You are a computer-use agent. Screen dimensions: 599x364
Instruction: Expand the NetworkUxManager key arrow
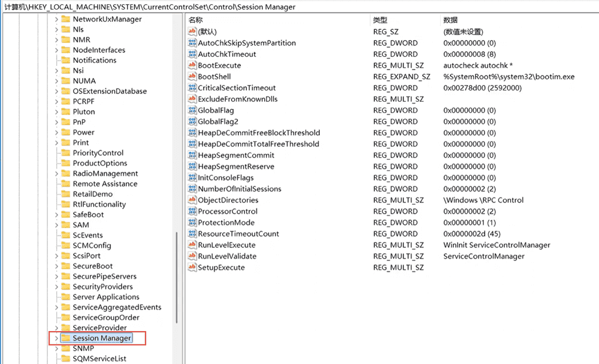pos(56,19)
